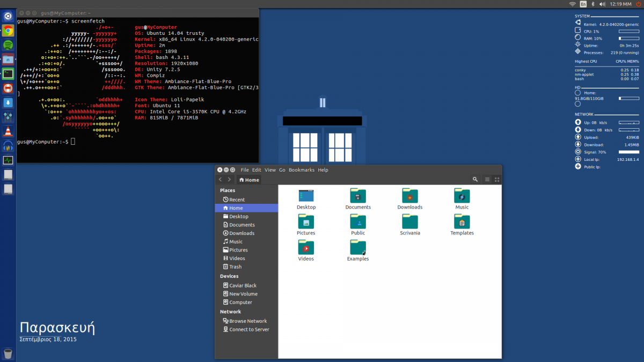The image size is (644, 362).
Task: Click the 192.168.1.4 local IP value
Action: coord(628,159)
